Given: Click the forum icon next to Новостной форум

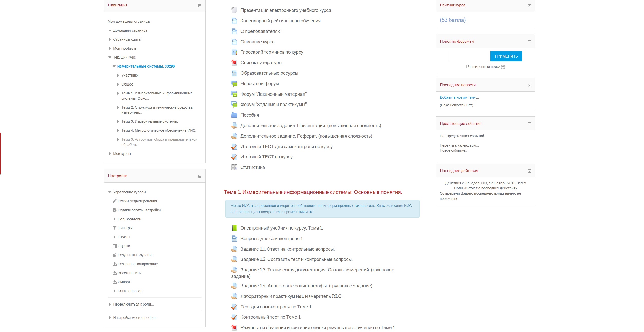Looking at the screenshot, I should click(234, 84).
